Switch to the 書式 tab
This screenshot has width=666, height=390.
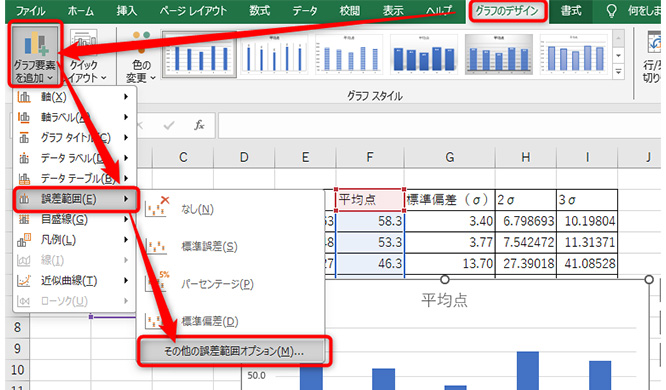pyautogui.click(x=571, y=10)
